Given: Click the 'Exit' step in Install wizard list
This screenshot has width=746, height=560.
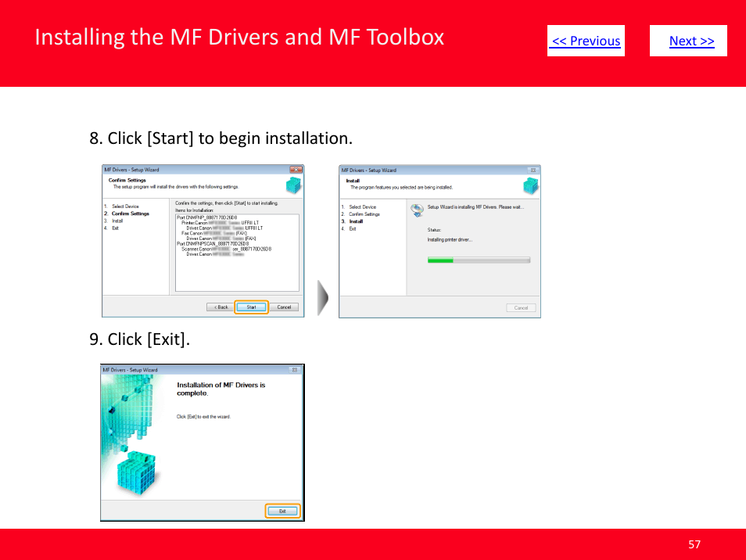Looking at the screenshot, I should tap(353, 229).
